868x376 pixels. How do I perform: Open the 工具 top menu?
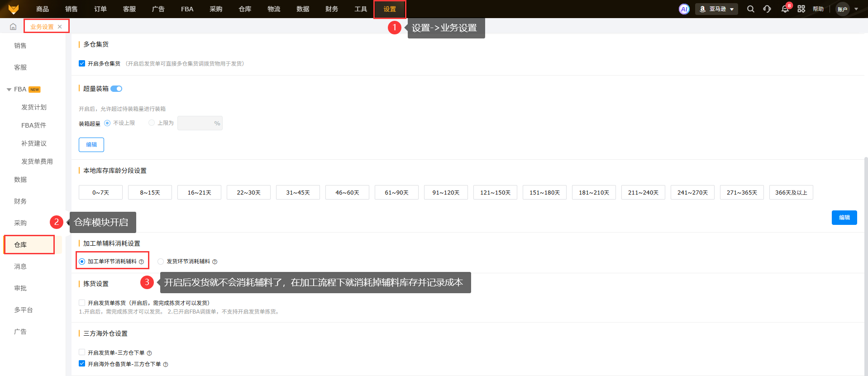[x=361, y=9]
